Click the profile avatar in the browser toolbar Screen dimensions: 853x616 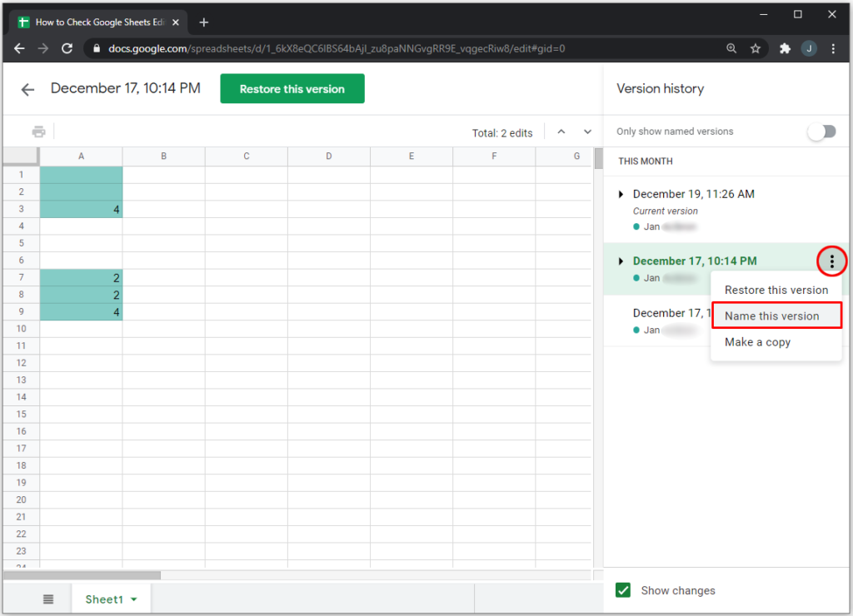[x=809, y=49]
